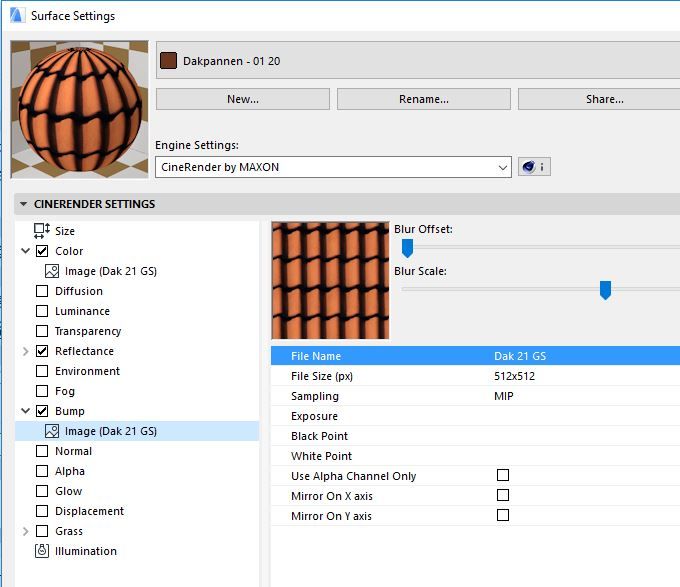
Task: Click the Blur Scale slider handle
Action: 605,290
